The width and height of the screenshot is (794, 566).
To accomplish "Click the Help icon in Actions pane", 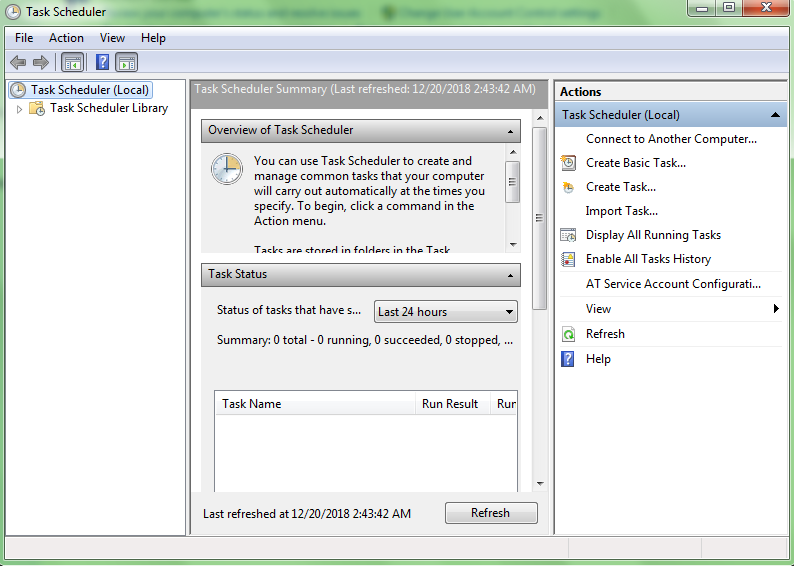I will coord(568,359).
